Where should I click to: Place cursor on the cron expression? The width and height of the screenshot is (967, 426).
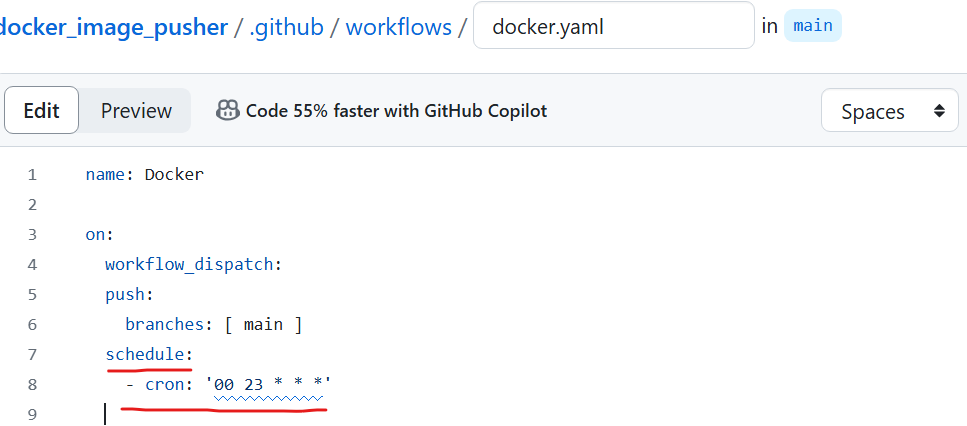(269, 385)
